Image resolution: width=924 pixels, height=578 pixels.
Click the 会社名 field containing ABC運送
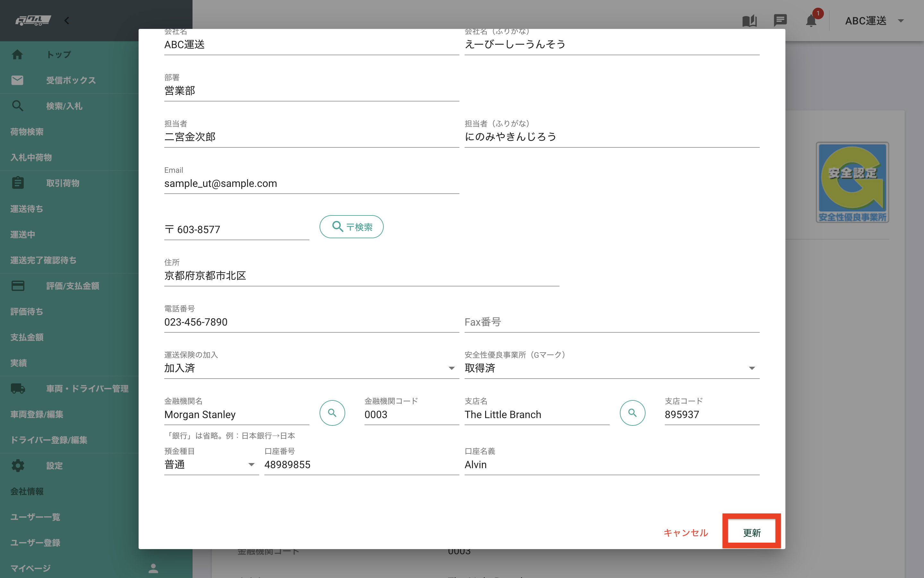tap(312, 44)
